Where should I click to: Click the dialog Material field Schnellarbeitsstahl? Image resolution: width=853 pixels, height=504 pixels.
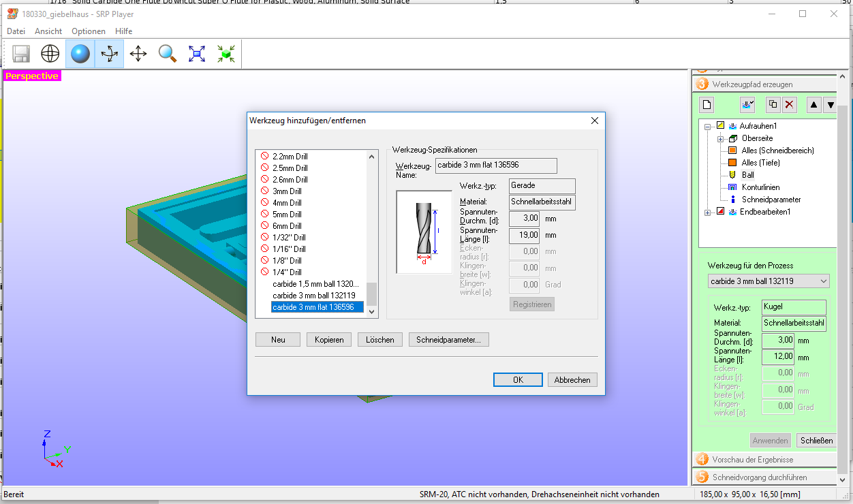[x=542, y=202]
